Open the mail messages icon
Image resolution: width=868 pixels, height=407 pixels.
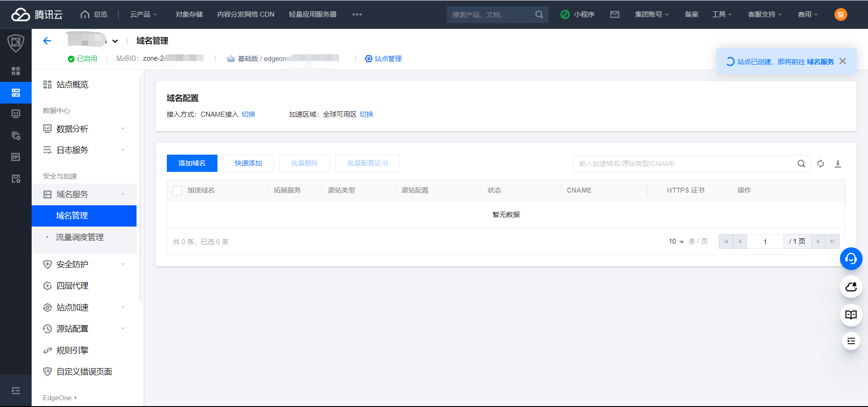[x=615, y=14]
